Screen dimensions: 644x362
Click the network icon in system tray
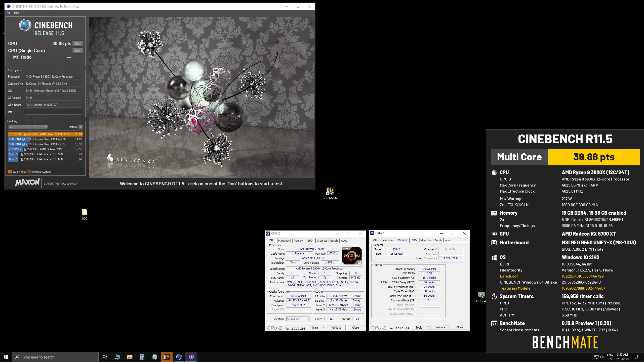[x=596, y=357]
